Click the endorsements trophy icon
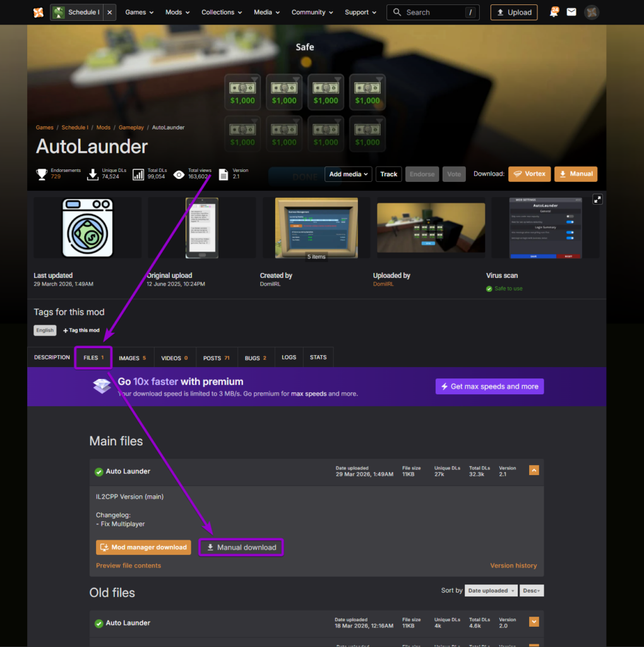644x647 pixels. [x=42, y=174]
